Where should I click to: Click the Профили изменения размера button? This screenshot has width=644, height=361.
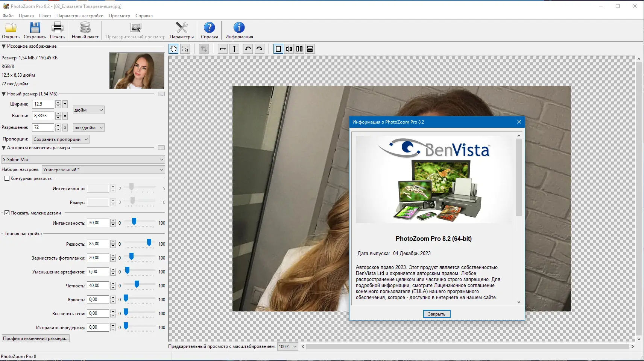(x=36, y=338)
